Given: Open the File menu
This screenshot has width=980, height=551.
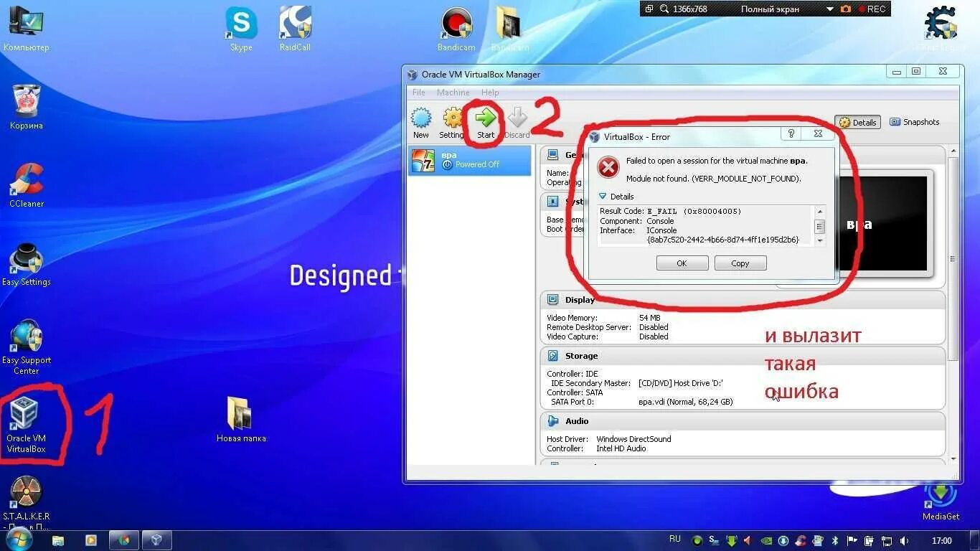Looking at the screenshot, I should 419,93.
